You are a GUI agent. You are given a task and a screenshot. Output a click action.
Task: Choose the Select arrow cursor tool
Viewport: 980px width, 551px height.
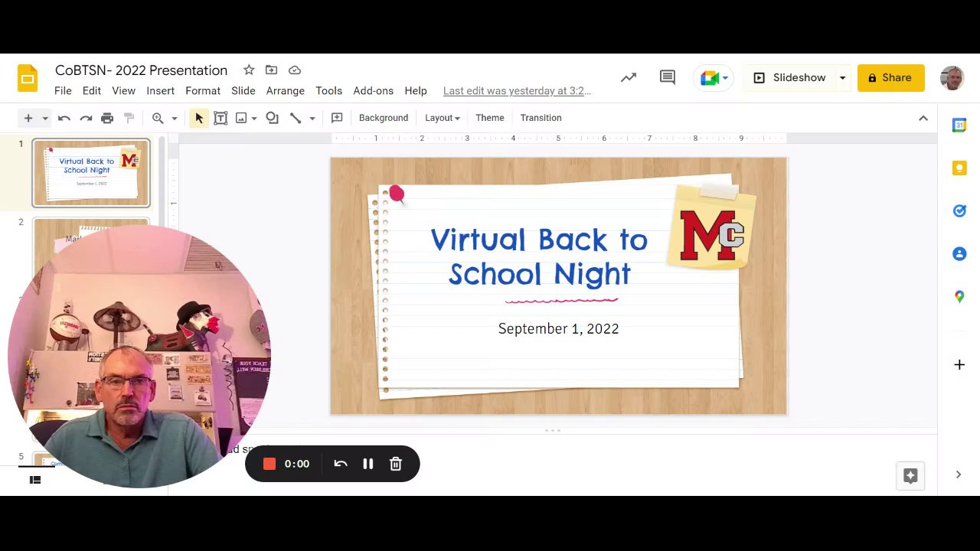[x=199, y=118]
